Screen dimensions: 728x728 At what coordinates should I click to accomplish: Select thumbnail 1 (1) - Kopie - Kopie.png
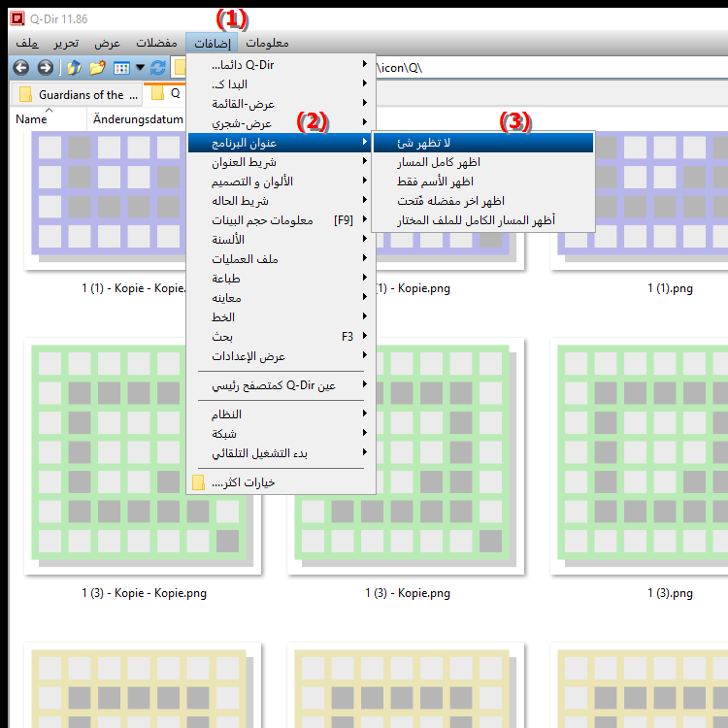click(x=107, y=200)
